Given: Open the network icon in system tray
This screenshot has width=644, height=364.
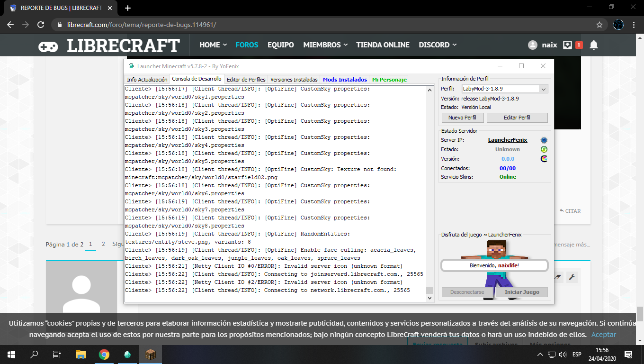Looking at the screenshot, I should point(551,355).
